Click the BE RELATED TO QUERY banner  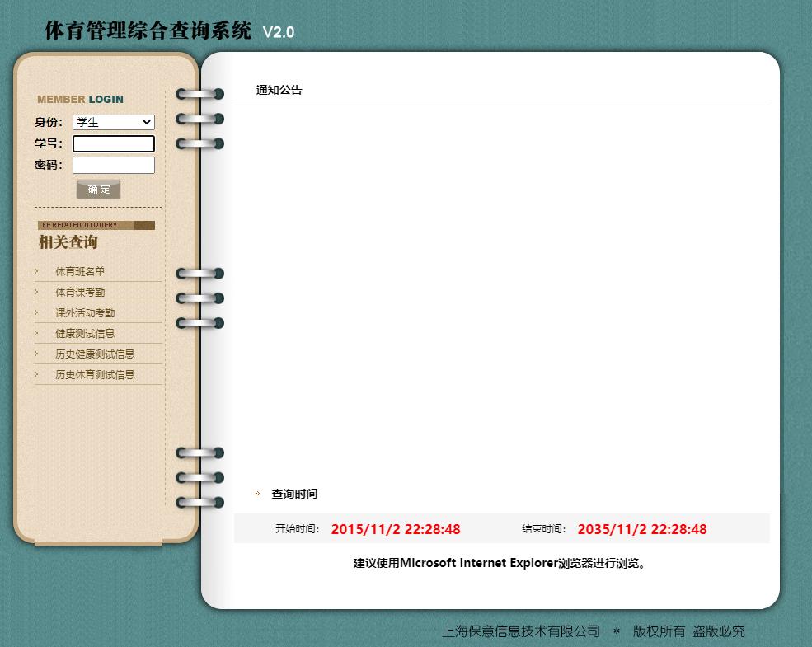click(x=96, y=225)
